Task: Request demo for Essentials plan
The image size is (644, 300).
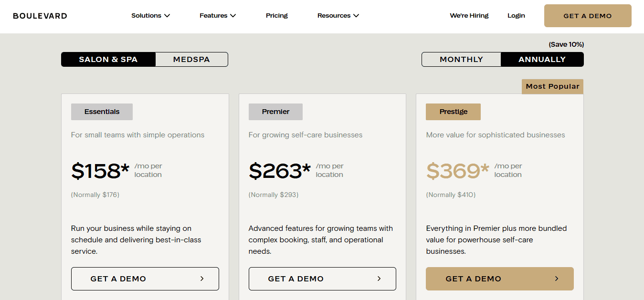Action: (145, 279)
